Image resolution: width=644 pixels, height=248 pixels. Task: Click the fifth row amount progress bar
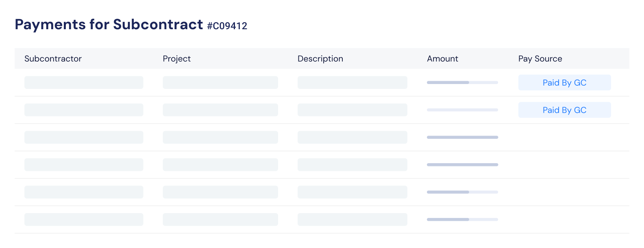pos(462,192)
